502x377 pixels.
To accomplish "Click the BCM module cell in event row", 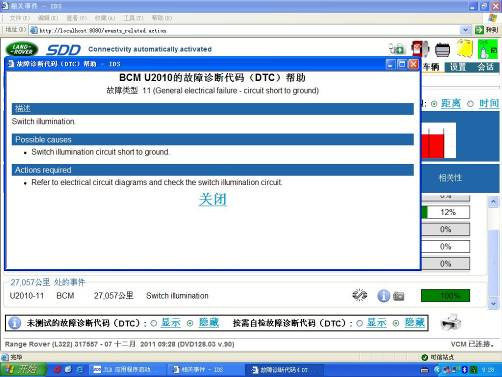I will (65, 296).
